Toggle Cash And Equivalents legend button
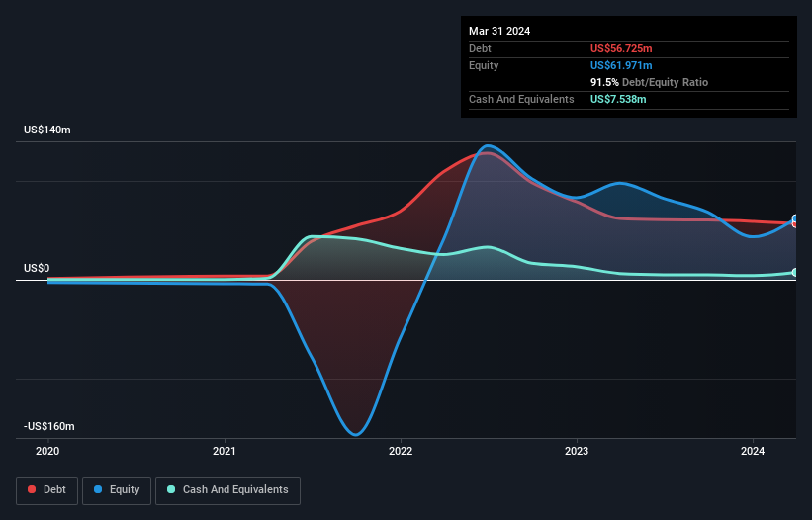 [x=227, y=490]
